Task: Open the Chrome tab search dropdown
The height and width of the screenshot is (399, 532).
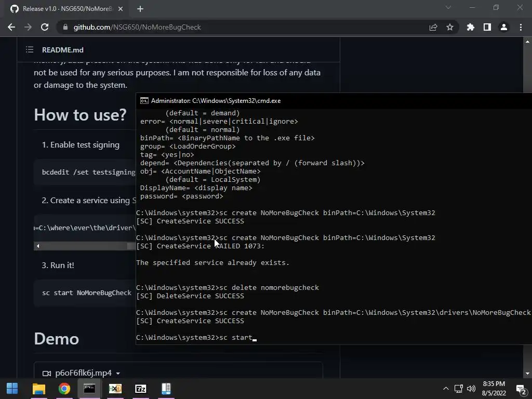Action: (448, 7)
